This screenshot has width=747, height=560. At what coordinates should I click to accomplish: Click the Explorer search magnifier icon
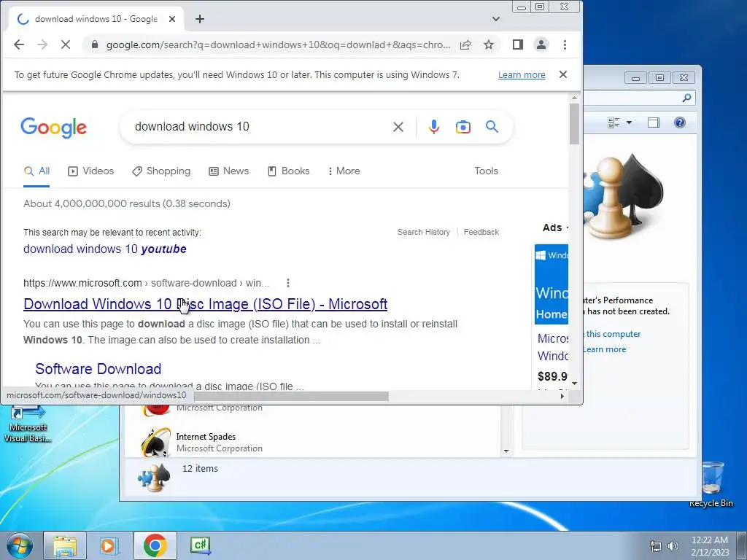(686, 98)
